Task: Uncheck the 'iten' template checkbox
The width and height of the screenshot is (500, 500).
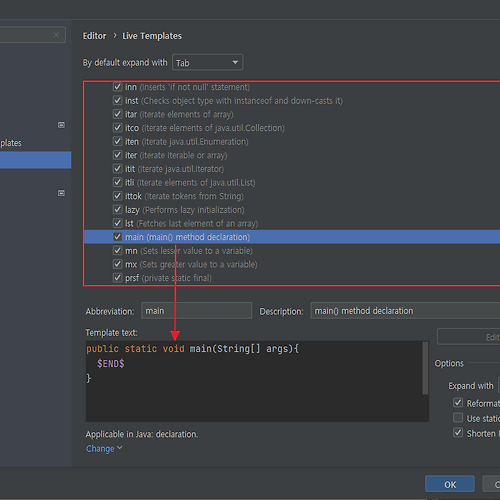Action: [x=117, y=141]
